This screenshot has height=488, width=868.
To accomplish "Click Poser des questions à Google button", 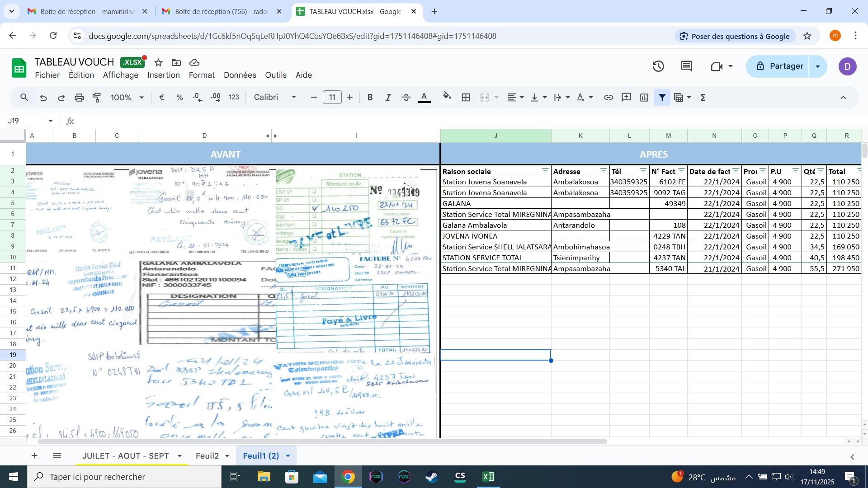I will click(x=735, y=36).
